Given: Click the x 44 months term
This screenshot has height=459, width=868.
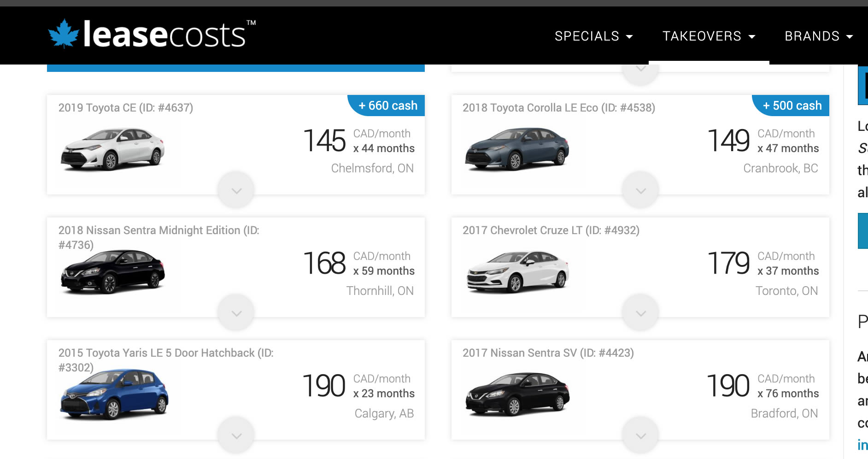Looking at the screenshot, I should coord(384,148).
